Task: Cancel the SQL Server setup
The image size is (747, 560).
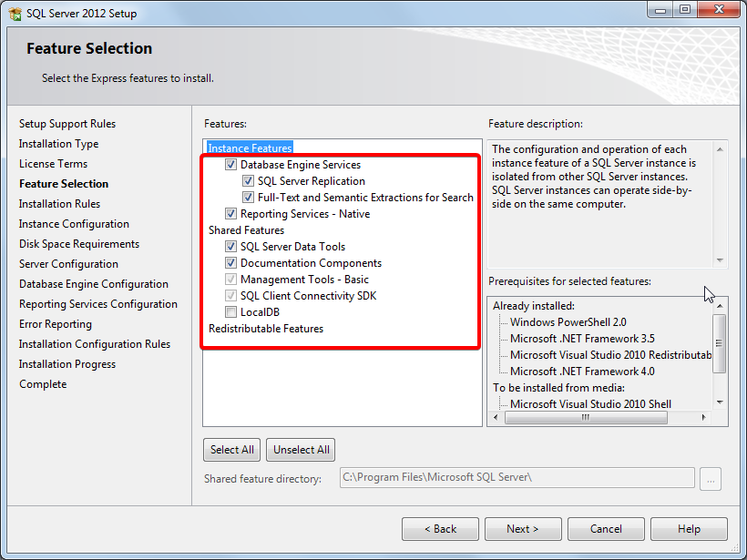Action: pyautogui.click(x=606, y=529)
